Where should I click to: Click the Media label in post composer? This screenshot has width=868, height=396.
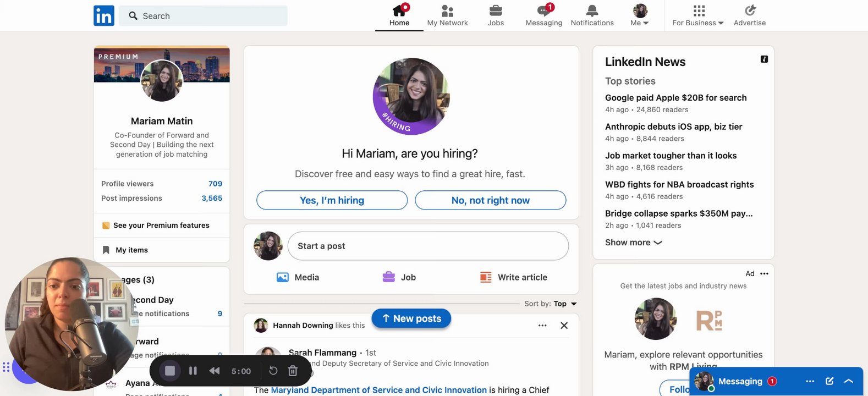click(x=307, y=277)
